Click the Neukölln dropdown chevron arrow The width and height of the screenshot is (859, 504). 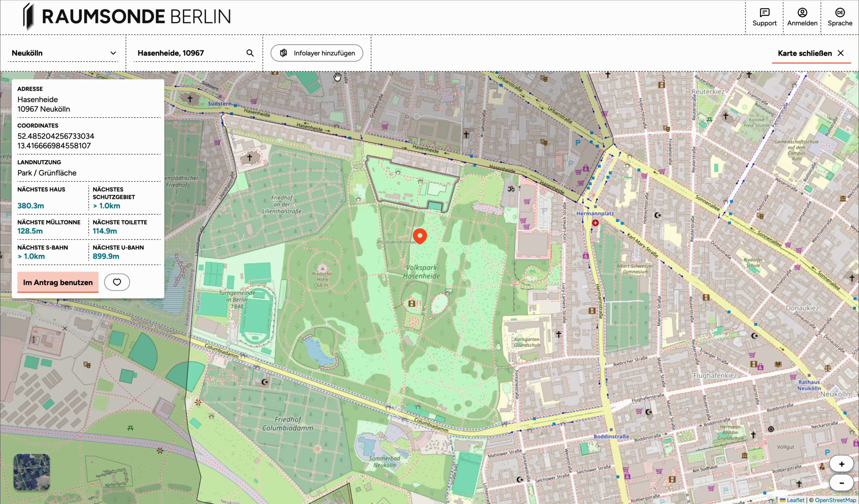pyautogui.click(x=113, y=53)
